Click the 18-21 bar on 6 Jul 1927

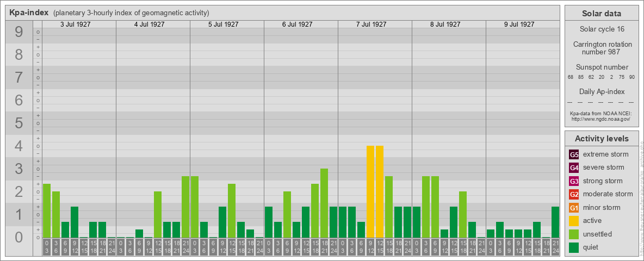click(x=324, y=203)
